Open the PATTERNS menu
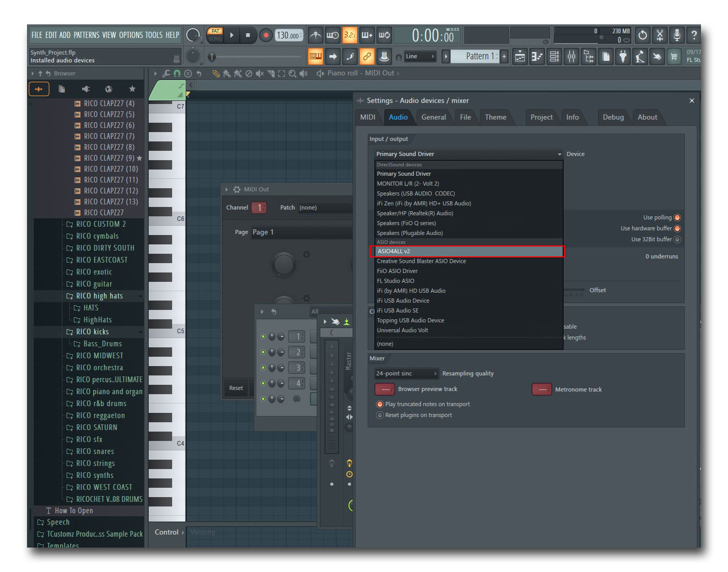 pyautogui.click(x=86, y=35)
